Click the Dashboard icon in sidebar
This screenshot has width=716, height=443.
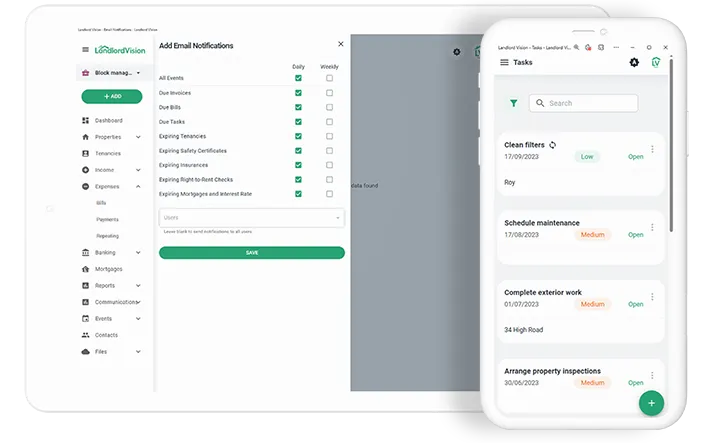(x=85, y=121)
